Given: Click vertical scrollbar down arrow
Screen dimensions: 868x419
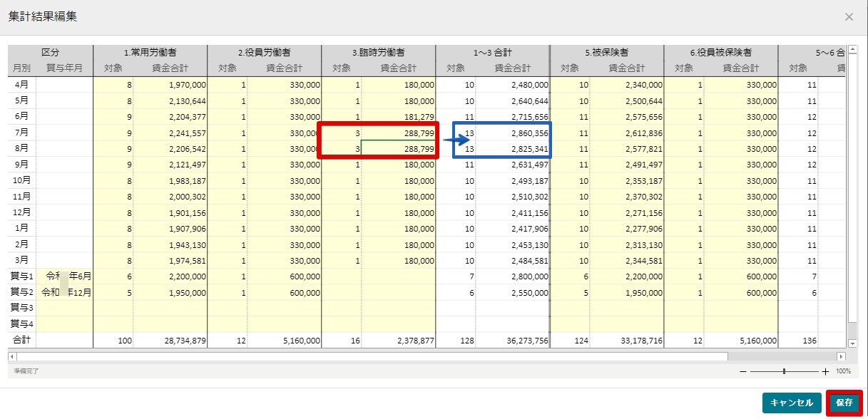Looking at the screenshot, I should (852, 343).
